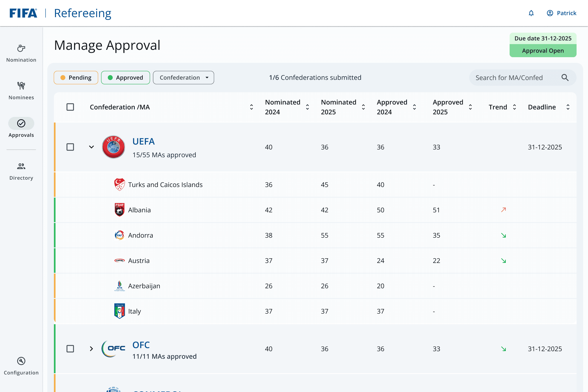Click the Approval Open status button
The width and height of the screenshot is (588, 392).
[x=543, y=51]
